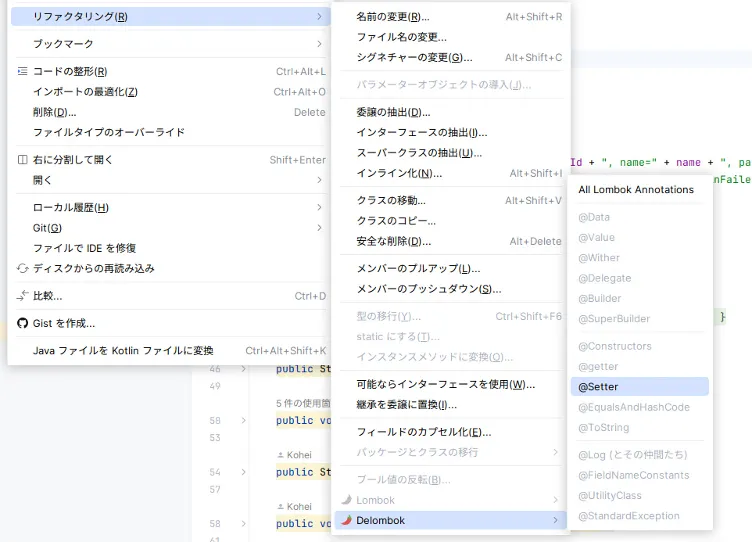The image size is (755, 545).
Task: Click the reload icon beside ディスクからの再読み込み
Action: tap(22, 268)
